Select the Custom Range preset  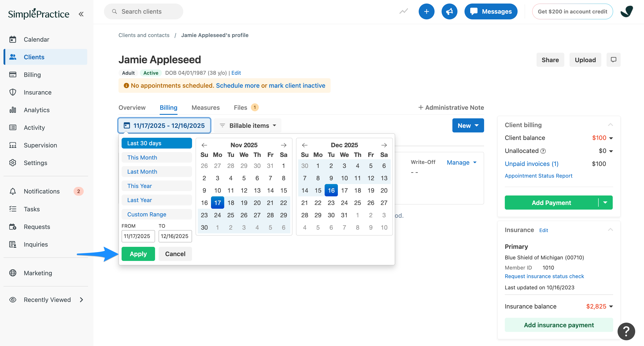pos(157,214)
